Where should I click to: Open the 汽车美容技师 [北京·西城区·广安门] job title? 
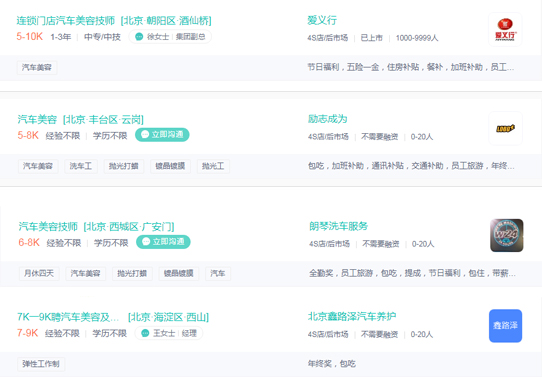(96, 227)
